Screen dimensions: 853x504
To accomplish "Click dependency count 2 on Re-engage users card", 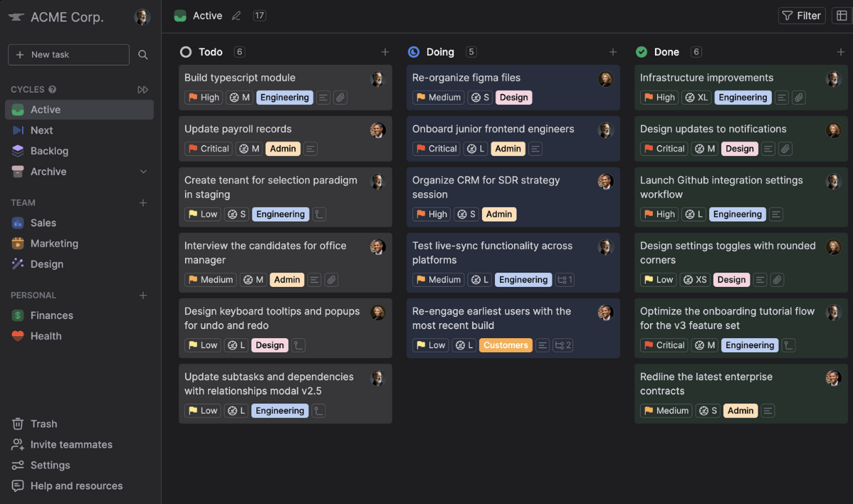I will click(563, 345).
